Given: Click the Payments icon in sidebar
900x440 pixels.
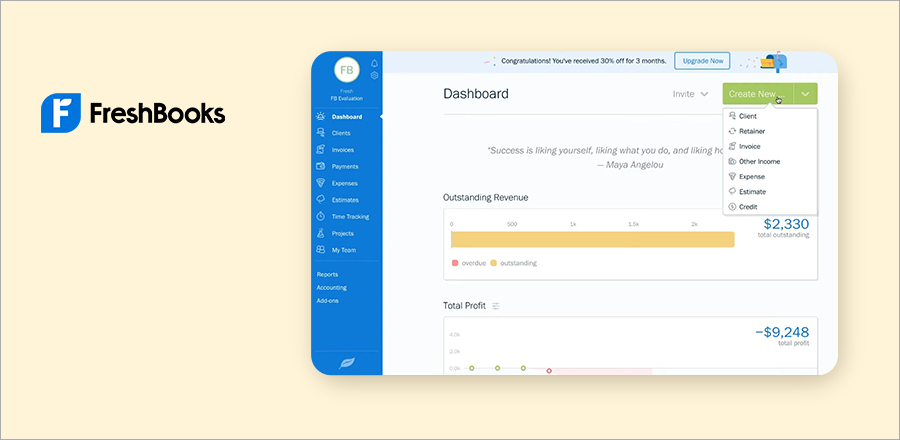Looking at the screenshot, I should point(321,166).
